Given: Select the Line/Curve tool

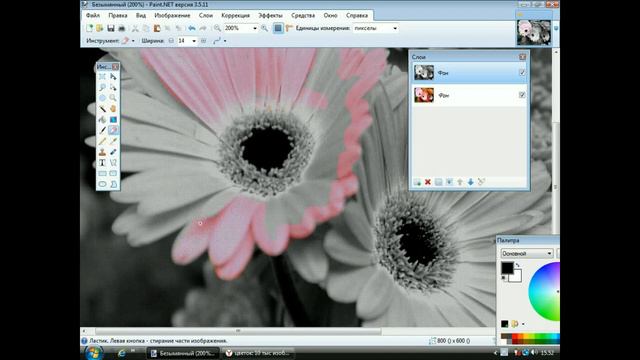Looking at the screenshot, I should (113, 162).
